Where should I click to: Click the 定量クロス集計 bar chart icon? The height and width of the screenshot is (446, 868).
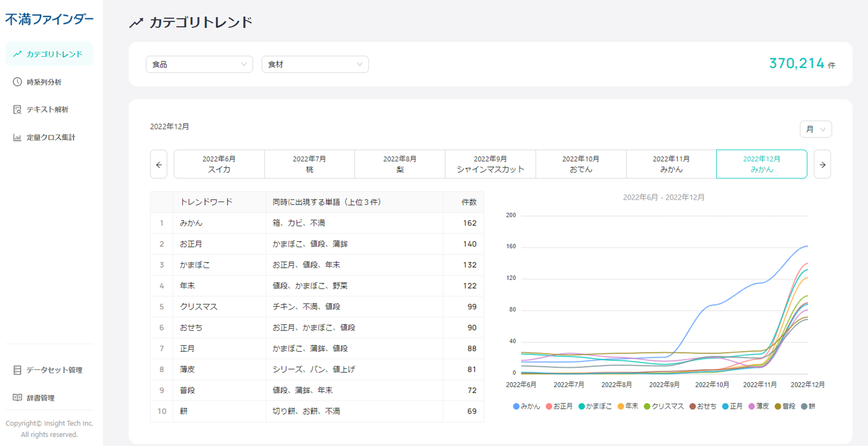pyautogui.click(x=17, y=138)
